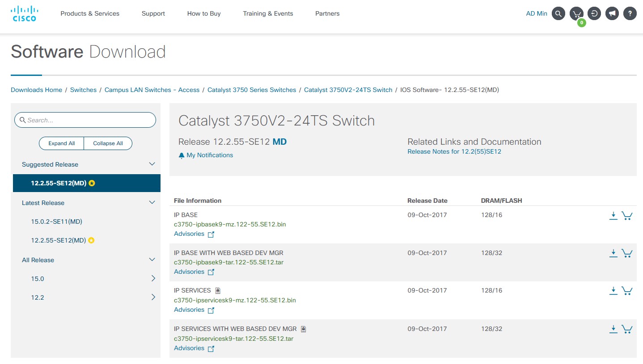
Task: Add IP BASE .bin file to cart
Action: (627, 216)
